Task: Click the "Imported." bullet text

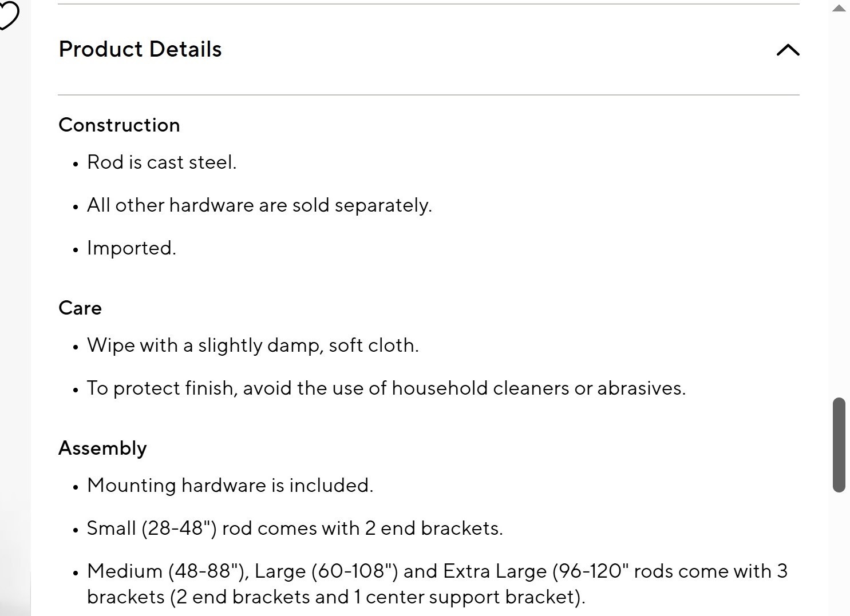Action: [x=131, y=248]
